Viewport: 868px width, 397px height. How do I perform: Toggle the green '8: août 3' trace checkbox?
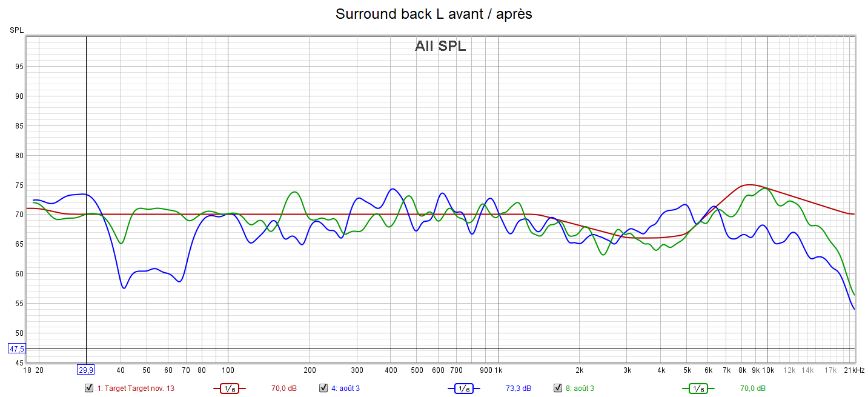(x=558, y=388)
